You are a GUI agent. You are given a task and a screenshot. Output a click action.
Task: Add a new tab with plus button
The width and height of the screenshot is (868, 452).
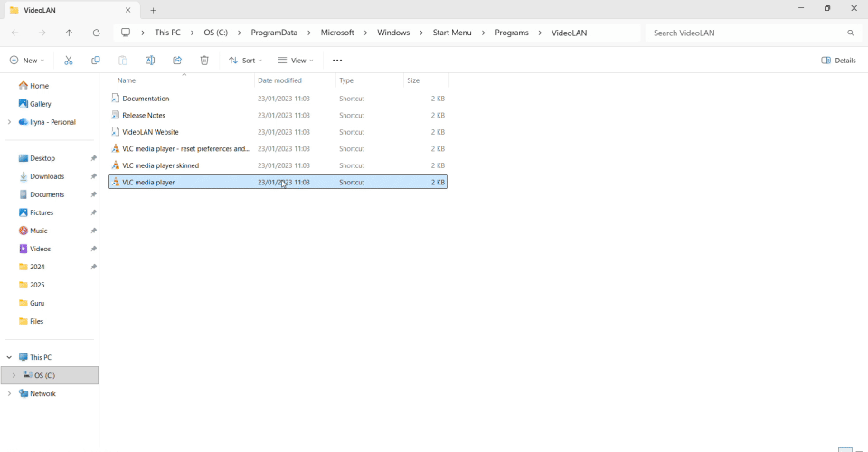[x=154, y=10]
